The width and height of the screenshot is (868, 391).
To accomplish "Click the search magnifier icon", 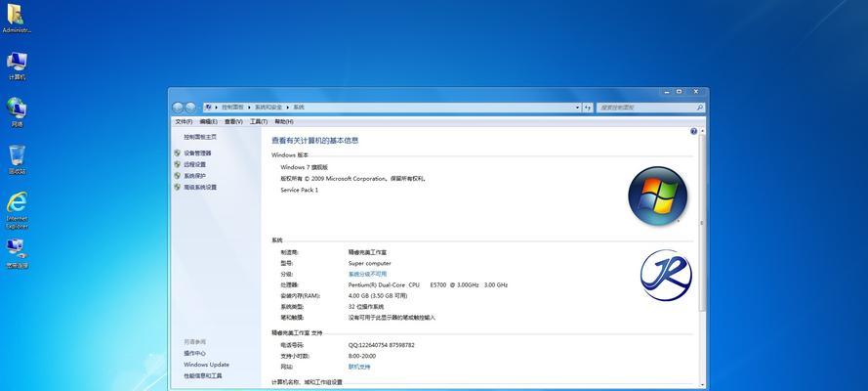I will click(x=700, y=108).
